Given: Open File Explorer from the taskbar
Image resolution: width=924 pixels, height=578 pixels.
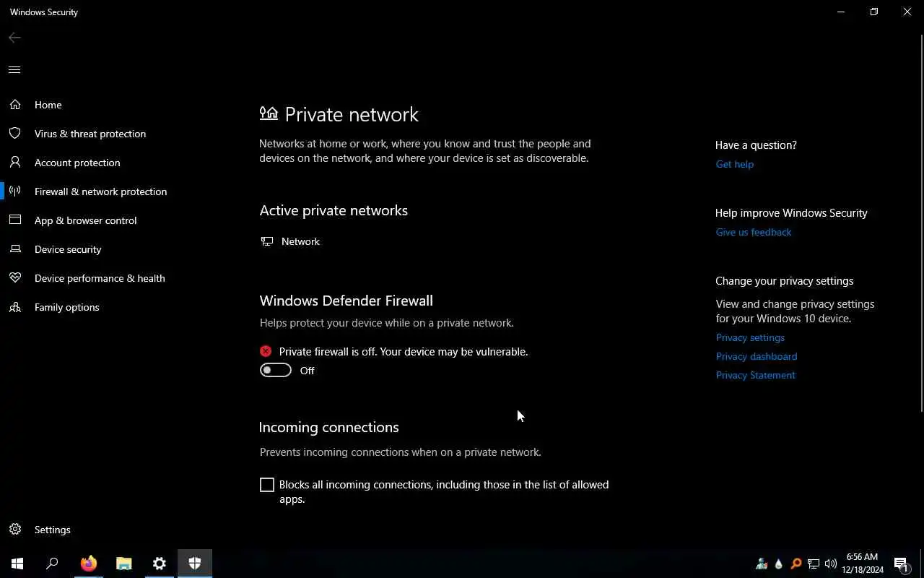Looking at the screenshot, I should click(124, 564).
